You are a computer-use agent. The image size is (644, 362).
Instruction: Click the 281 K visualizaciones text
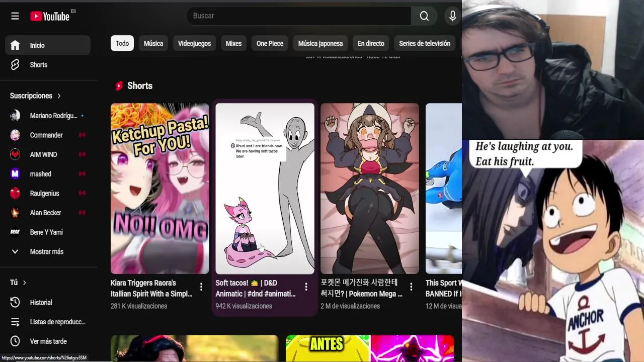click(139, 306)
